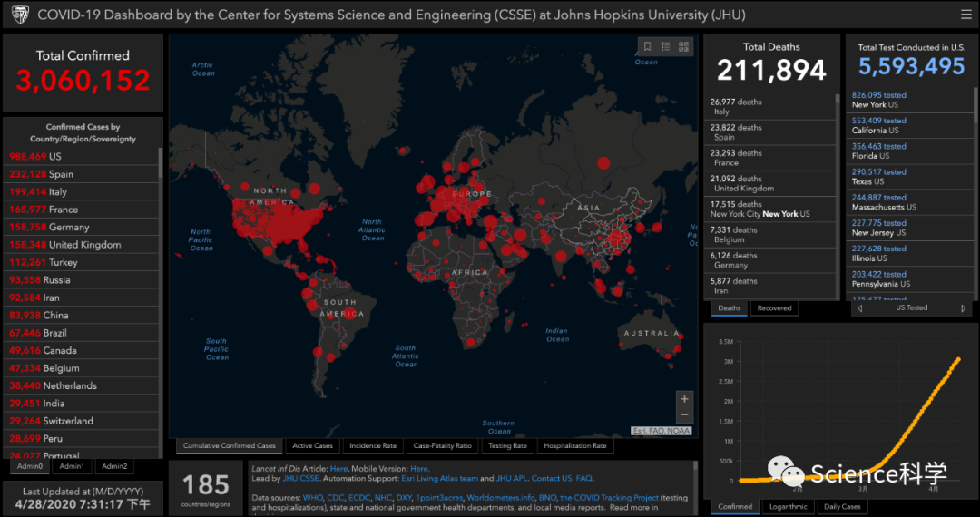Open the JHU APL link
Screen dimensions: 980x517
[511, 479]
